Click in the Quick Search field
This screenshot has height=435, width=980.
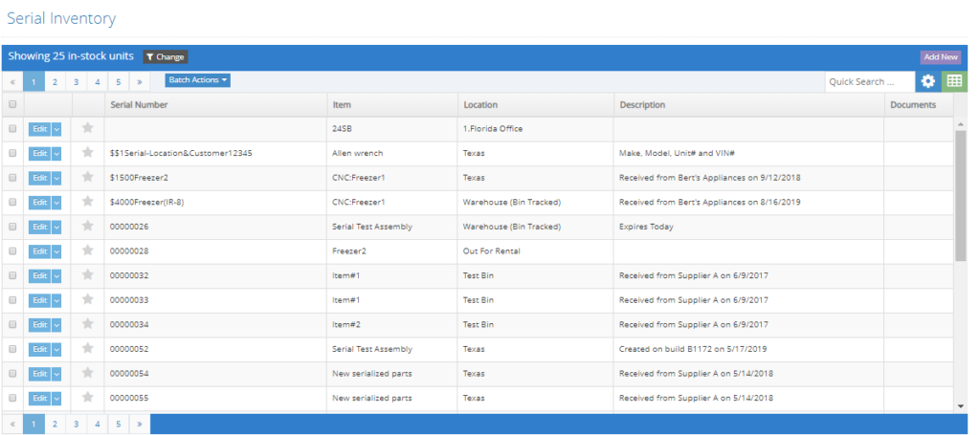[870, 82]
